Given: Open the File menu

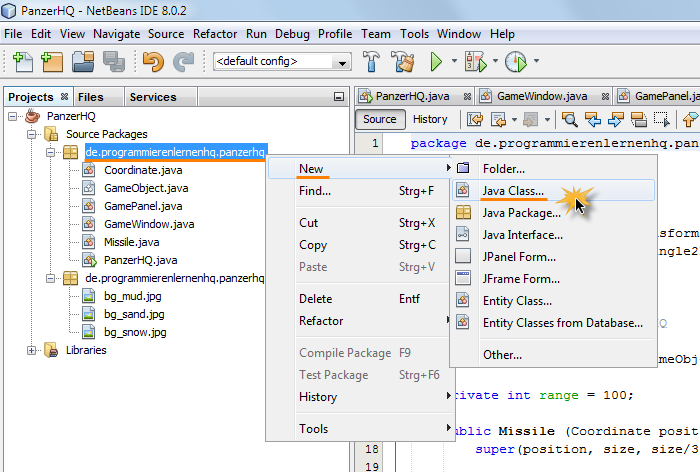Looking at the screenshot, I should pos(13,34).
